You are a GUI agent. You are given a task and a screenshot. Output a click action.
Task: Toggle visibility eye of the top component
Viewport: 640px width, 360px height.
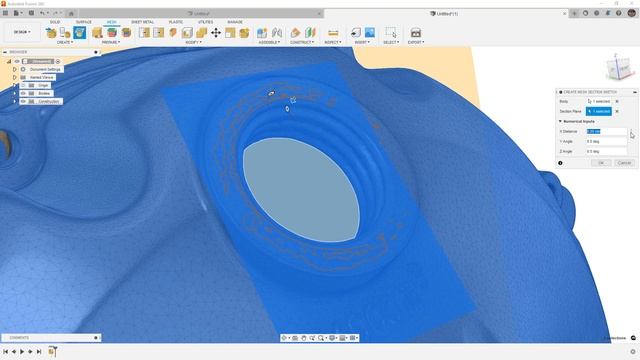pyautogui.click(x=17, y=61)
